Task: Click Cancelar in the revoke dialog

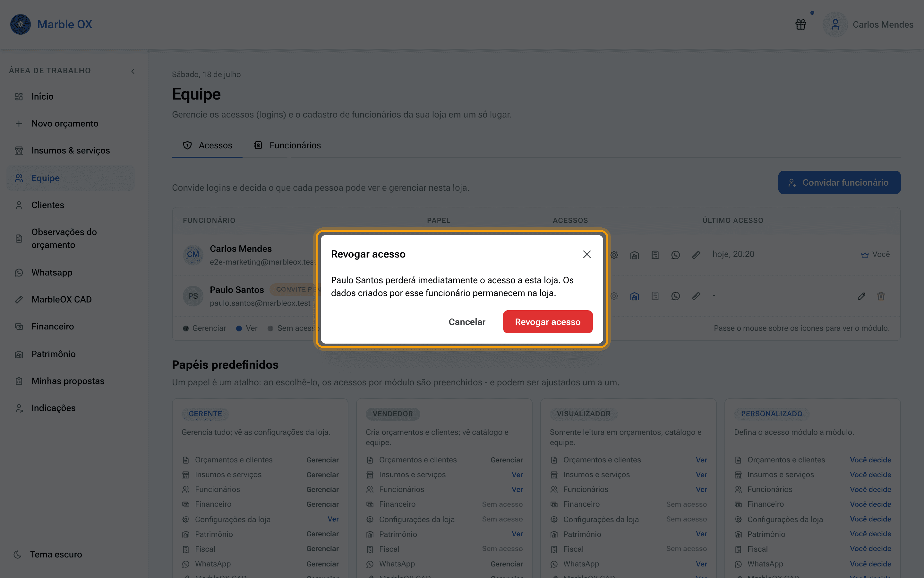Action: tap(466, 322)
